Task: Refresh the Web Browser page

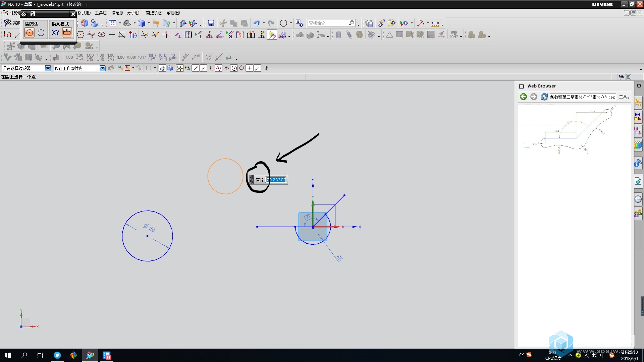Action: click(544, 97)
